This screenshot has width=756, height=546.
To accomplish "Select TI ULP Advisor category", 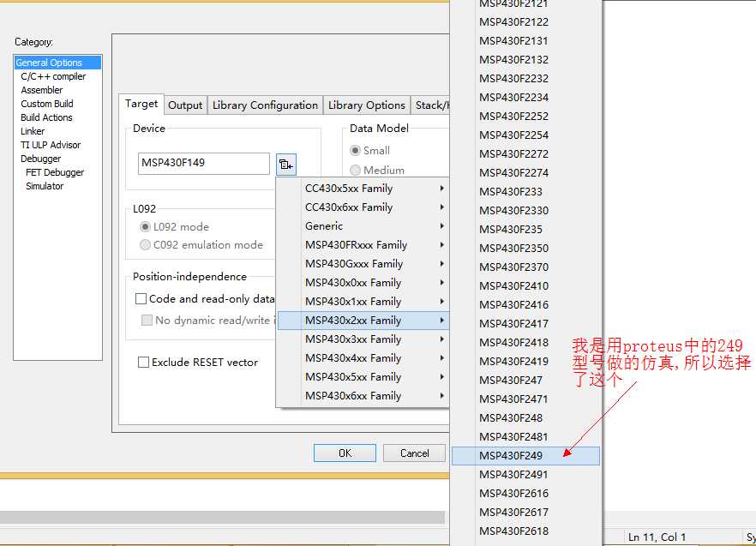I will pyautogui.click(x=50, y=145).
